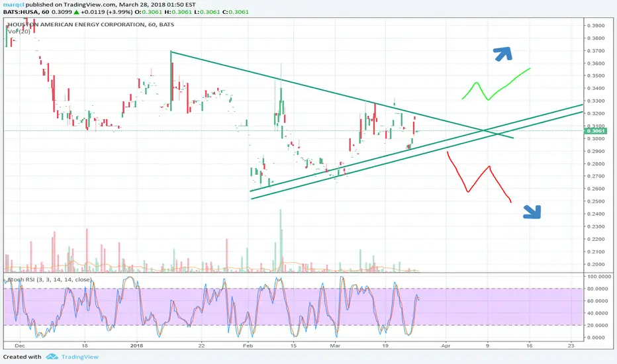Click the 19 date label on time axis

click(x=385, y=346)
